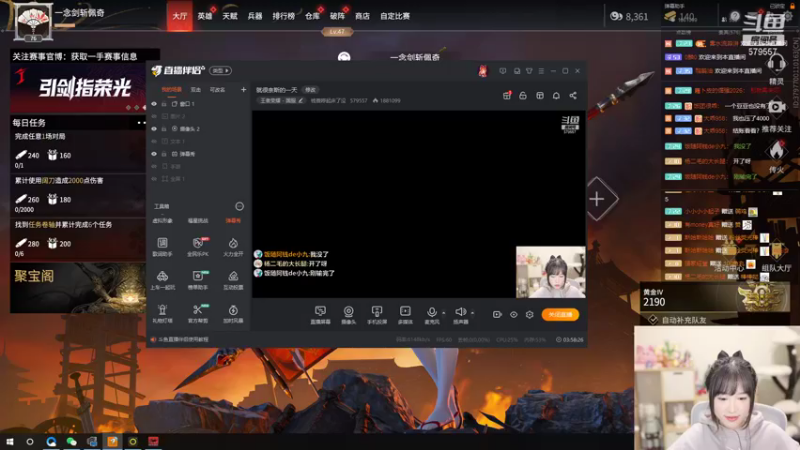Share the stream via the share icon
Screen dimensions: 800x450
573,95
